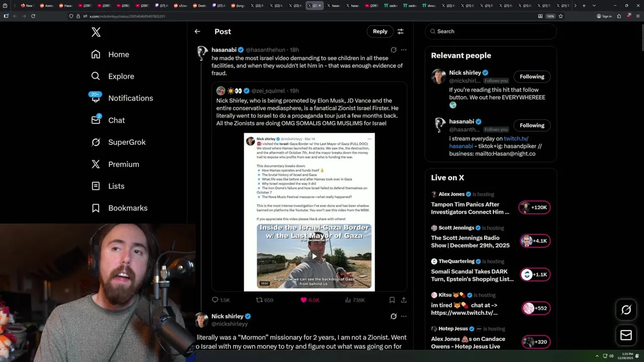Screen dimensions: 644x362
Task: Click the browser back arrow
Action: pos(15,16)
